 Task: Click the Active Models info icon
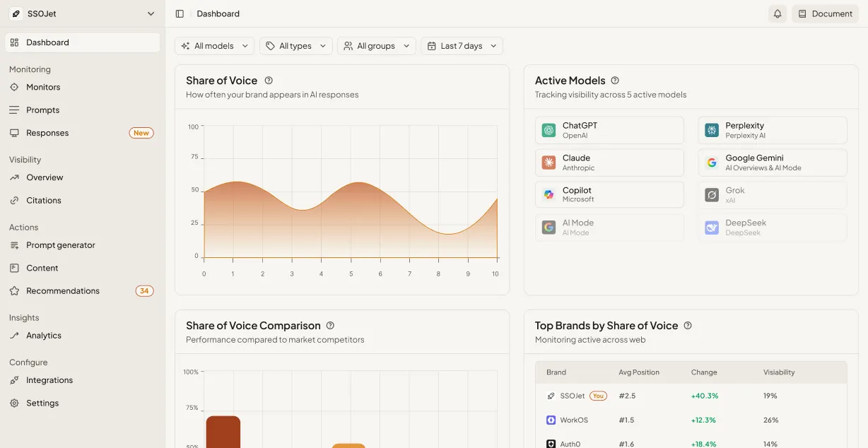point(614,81)
